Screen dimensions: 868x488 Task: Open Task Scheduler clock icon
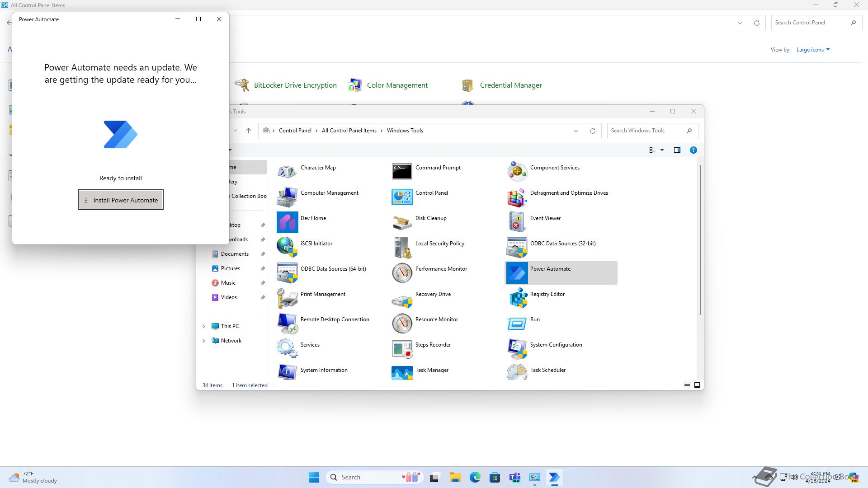[x=517, y=372]
